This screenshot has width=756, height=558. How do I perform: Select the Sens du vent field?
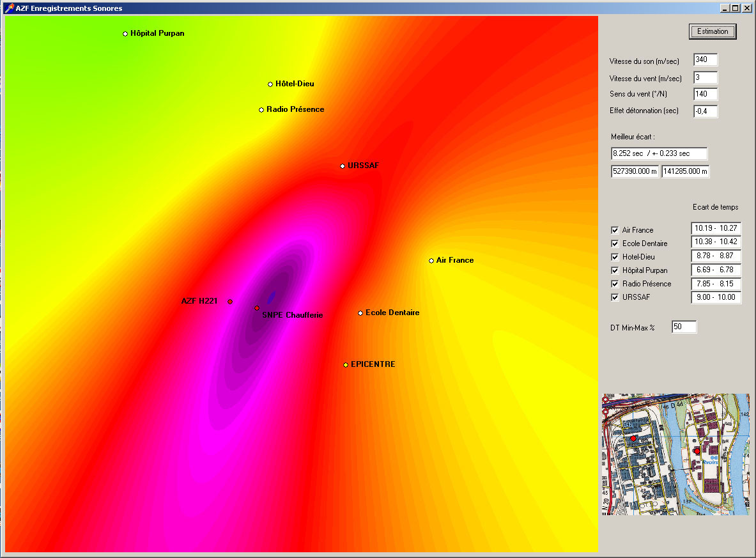706,94
